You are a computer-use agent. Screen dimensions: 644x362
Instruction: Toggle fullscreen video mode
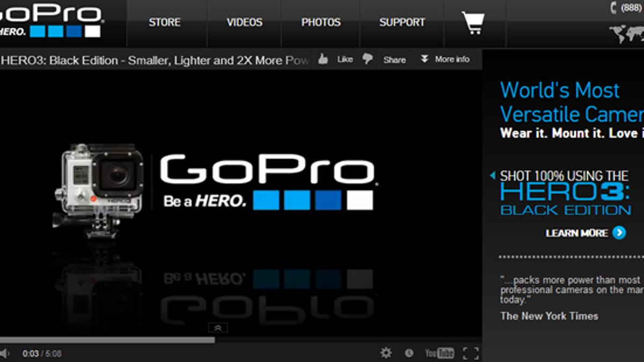click(x=471, y=353)
